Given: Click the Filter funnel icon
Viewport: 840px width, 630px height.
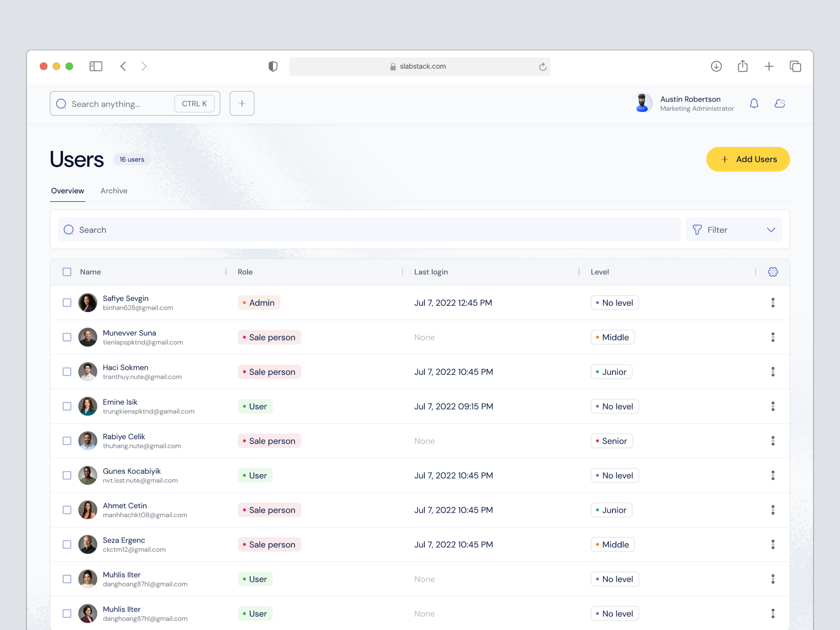Looking at the screenshot, I should click(x=697, y=230).
